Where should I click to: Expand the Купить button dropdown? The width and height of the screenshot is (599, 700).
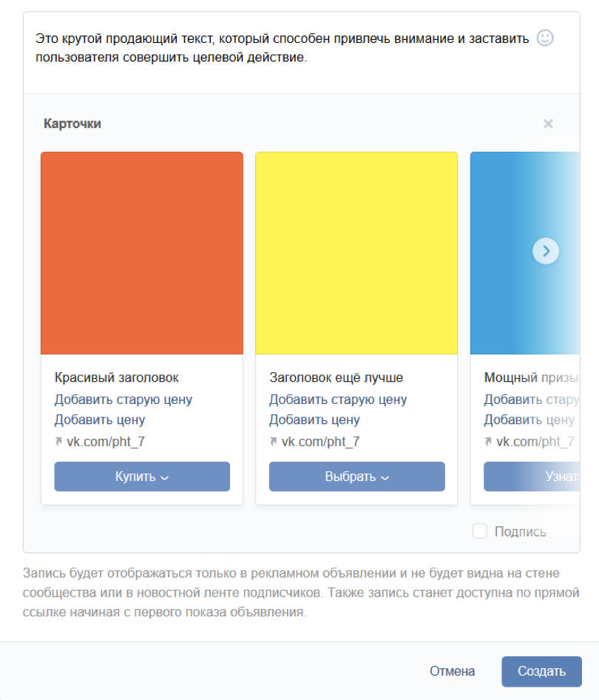[x=142, y=477]
